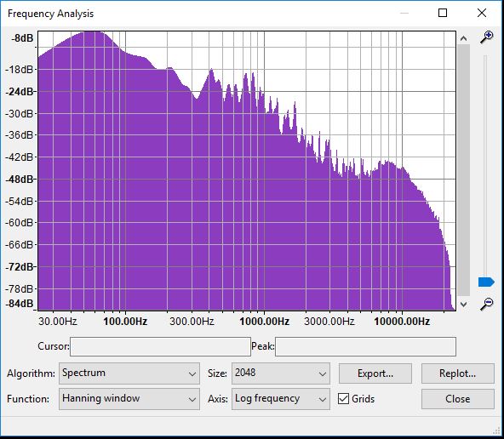Click the vertical scrollbar down arrow
This screenshot has height=439, width=504.
tap(463, 304)
